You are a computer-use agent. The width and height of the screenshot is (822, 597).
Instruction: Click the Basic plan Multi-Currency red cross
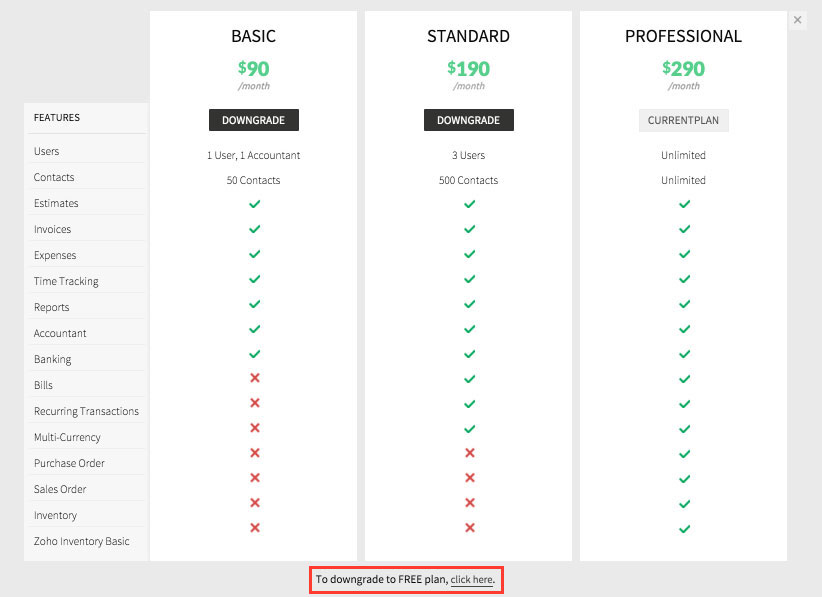pyautogui.click(x=255, y=428)
